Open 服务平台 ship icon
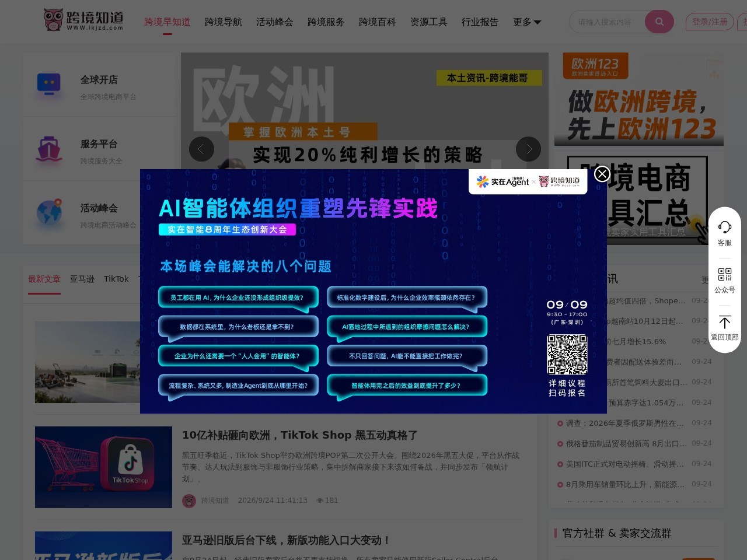The width and height of the screenshot is (747, 560). 49,149
